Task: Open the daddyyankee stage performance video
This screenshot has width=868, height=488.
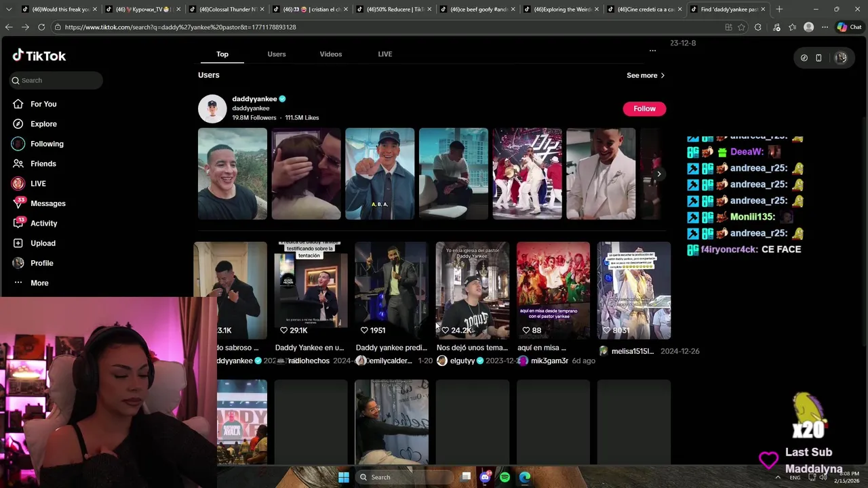Action: pyautogui.click(x=527, y=174)
